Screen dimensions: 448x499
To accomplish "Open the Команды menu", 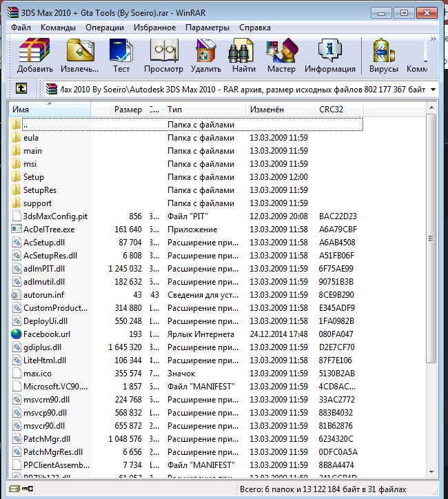I will [58, 28].
